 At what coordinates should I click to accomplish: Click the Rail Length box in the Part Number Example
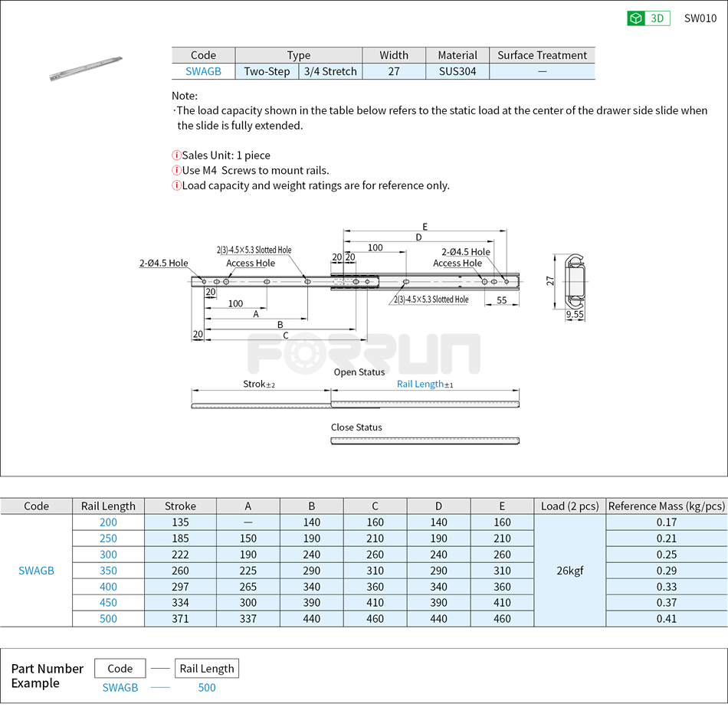point(207,668)
